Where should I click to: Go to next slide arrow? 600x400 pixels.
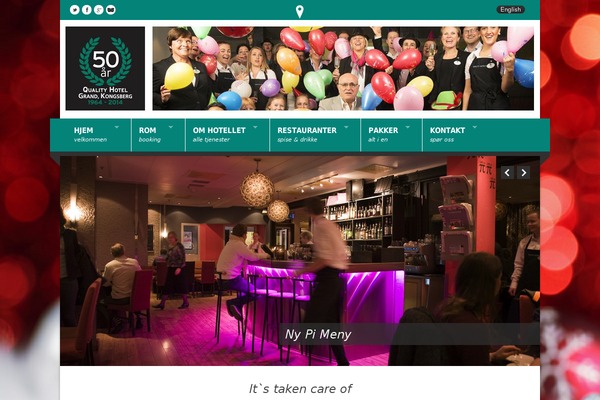tap(523, 173)
